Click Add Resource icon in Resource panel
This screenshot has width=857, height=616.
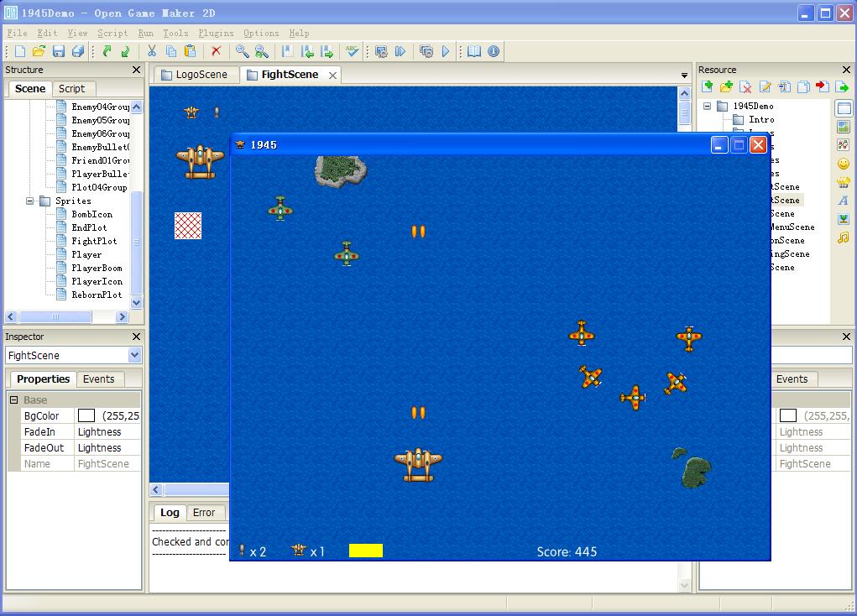(x=708, y=86)
